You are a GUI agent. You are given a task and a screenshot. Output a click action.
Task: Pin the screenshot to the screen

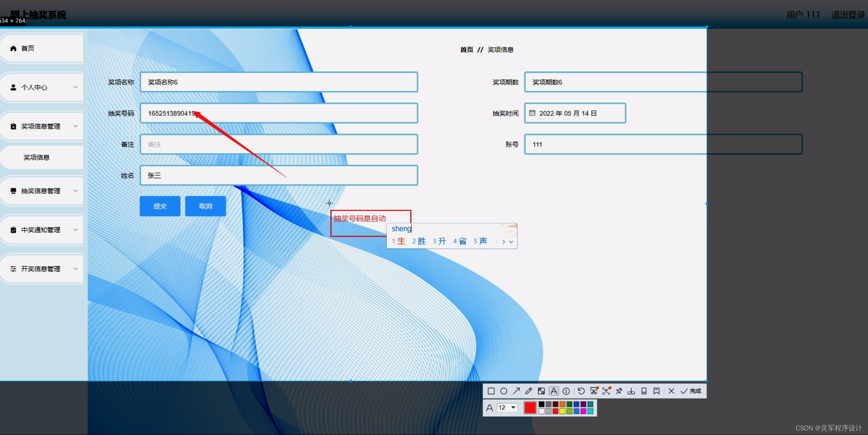coord(619,391)
